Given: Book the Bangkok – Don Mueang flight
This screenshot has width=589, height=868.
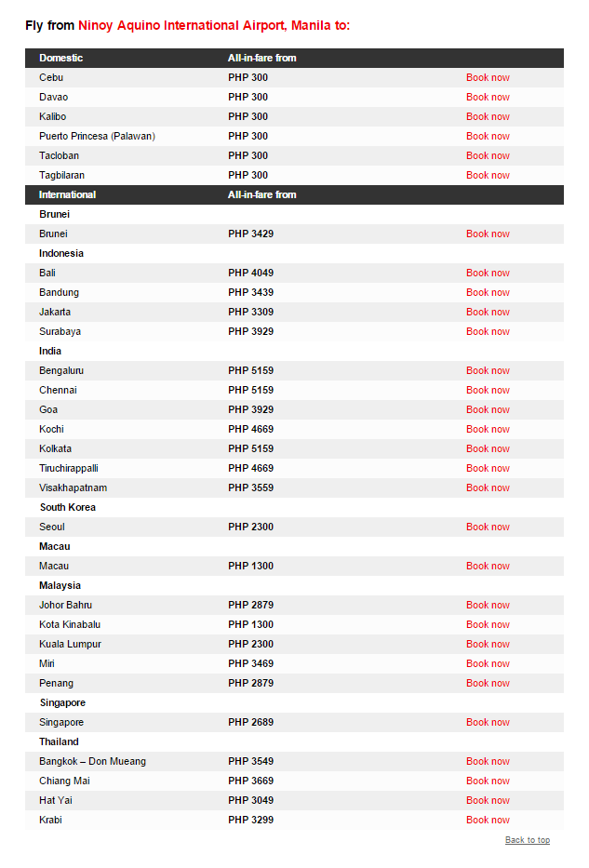Looking at the screenshot, I should [x=488, y=762].
